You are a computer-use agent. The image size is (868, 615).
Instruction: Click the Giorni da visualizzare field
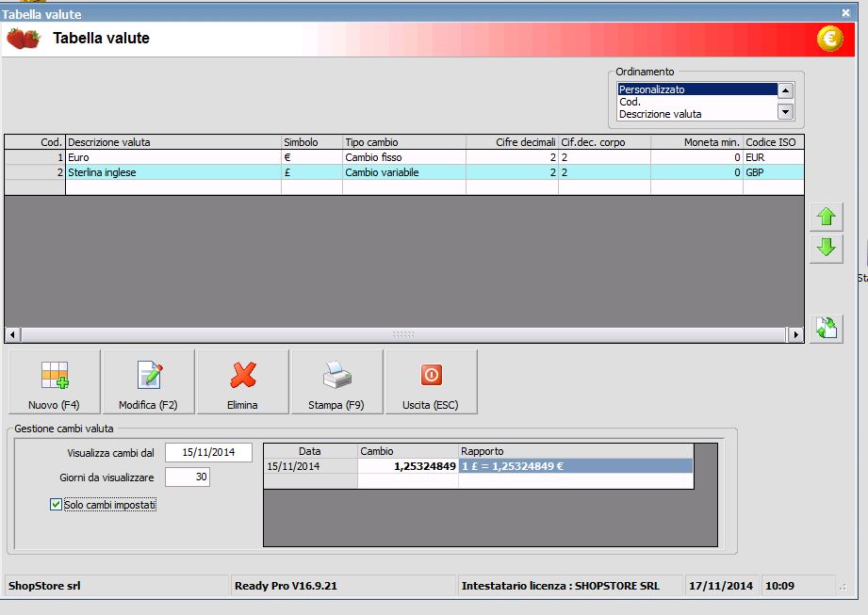[x=188, y=477]
